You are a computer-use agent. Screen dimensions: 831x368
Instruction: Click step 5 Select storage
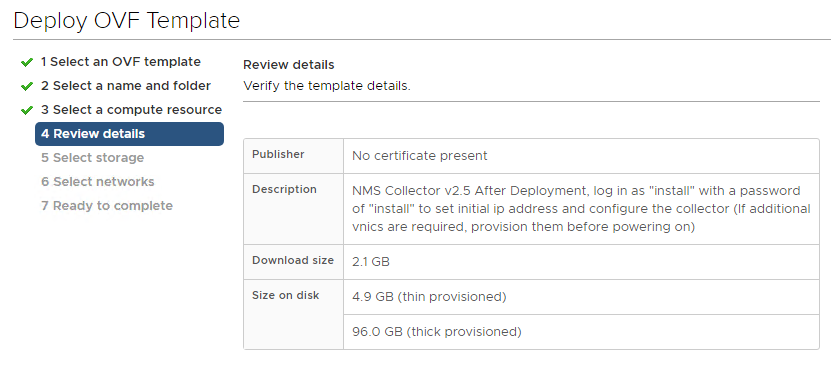pyautogui.click(x=93, y=157)
